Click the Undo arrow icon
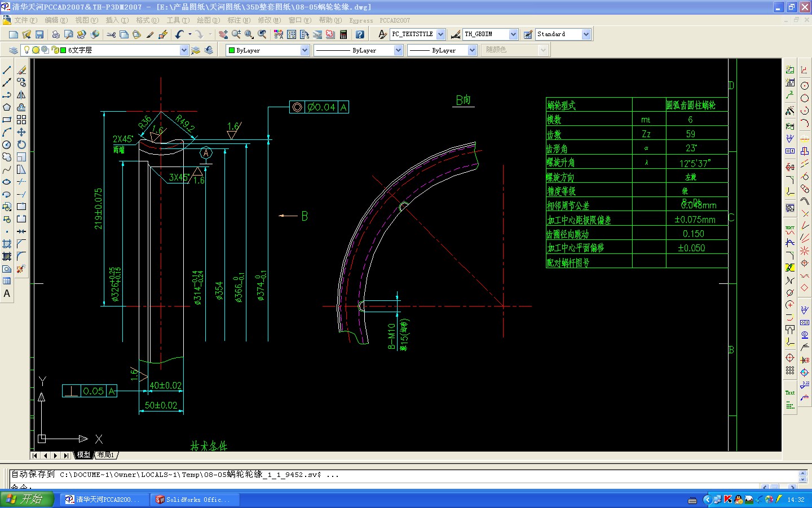 click(x=179, y=34)
